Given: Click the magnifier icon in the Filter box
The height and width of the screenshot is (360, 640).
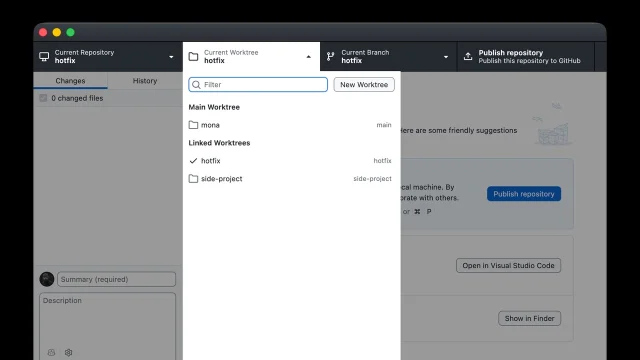Looking at the screenshot, I should [x=196, y=84].
